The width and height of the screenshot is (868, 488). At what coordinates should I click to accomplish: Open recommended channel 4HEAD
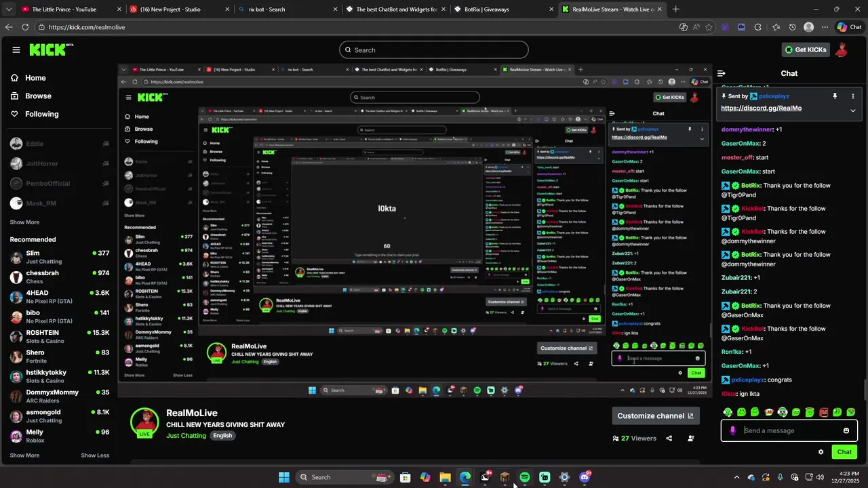point(59,297)
